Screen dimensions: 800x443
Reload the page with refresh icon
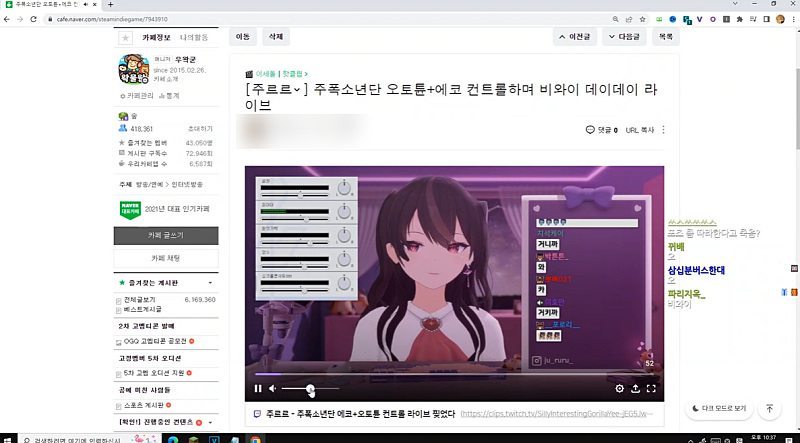click(x=34, y=19)
